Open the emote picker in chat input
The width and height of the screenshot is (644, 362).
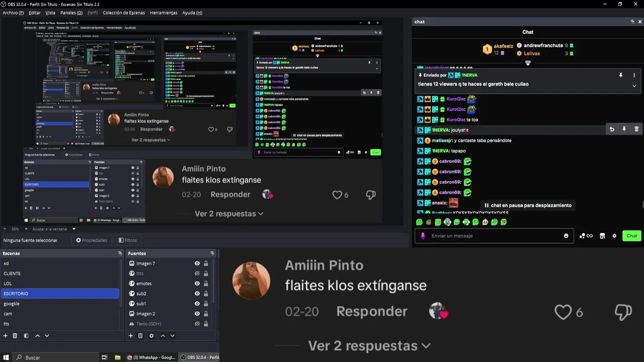point(566,236)
